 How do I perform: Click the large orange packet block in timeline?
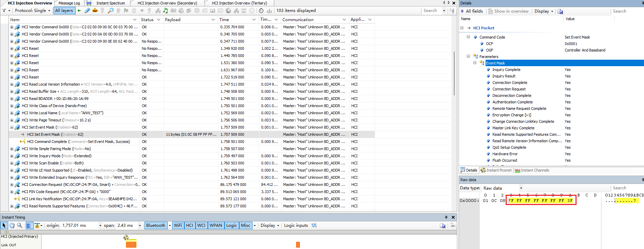coord(131,244)
